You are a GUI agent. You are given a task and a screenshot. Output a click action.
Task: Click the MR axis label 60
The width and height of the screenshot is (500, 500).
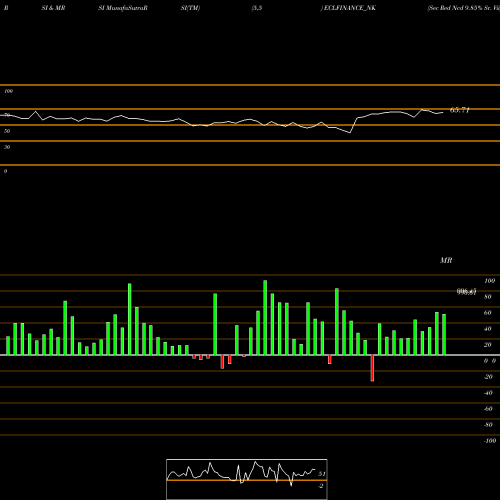[x=487, y=313]
